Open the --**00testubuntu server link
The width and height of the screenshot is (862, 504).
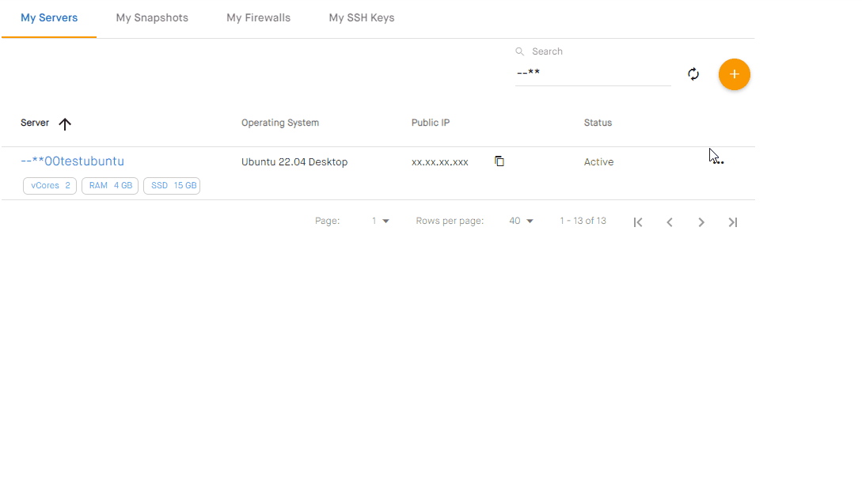point(73,161)
